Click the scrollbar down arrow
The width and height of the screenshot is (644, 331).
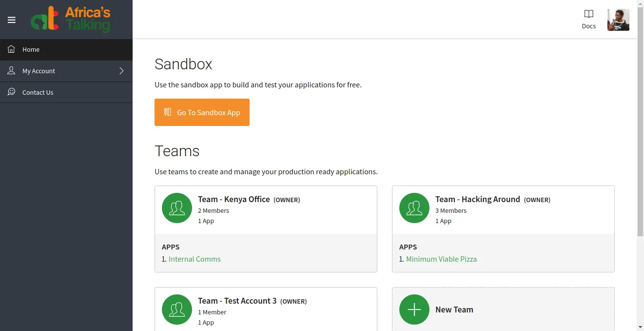click(x=640, y=327)
